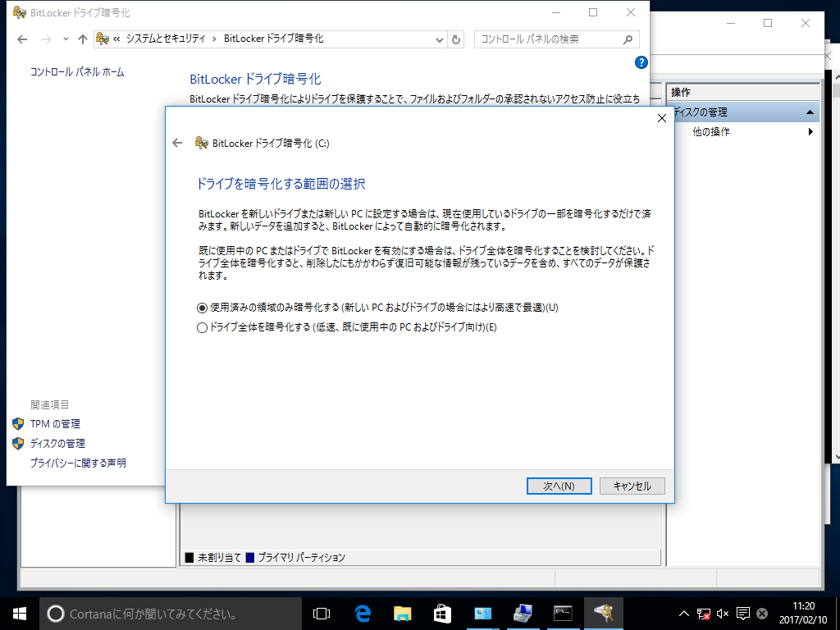Click 未割り当て black legend swatch
840x630 pixels.
click(189, 558)
